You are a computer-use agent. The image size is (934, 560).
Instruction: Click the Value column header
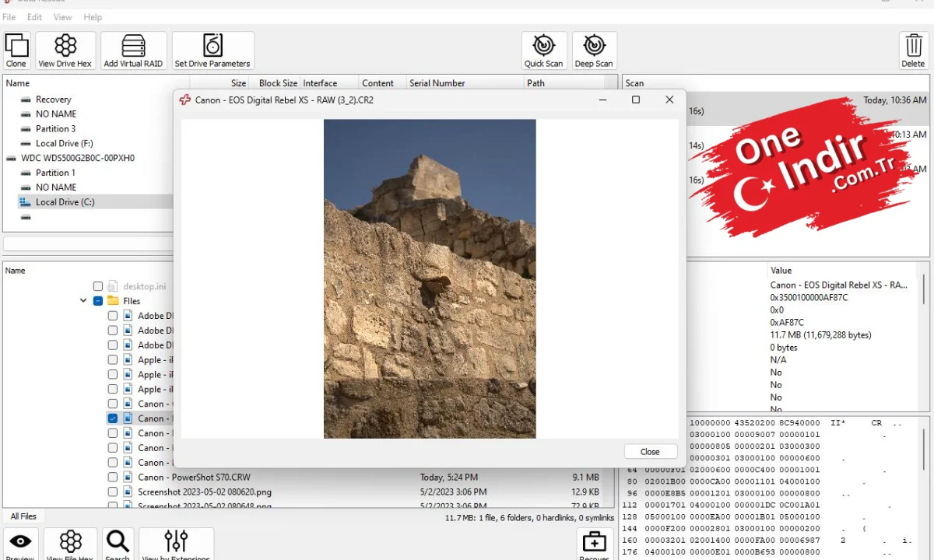tap(781, 271)
